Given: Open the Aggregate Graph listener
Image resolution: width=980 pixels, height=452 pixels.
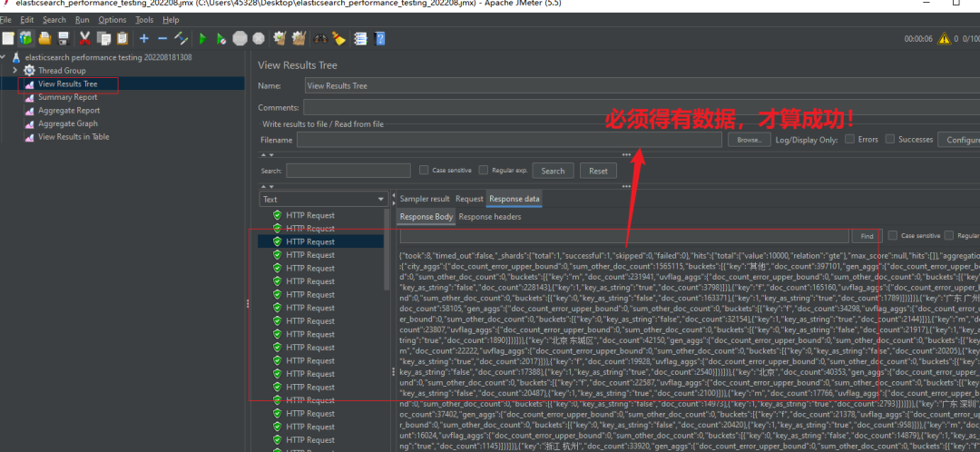Looking at the screenshot, I should (68, 123).
